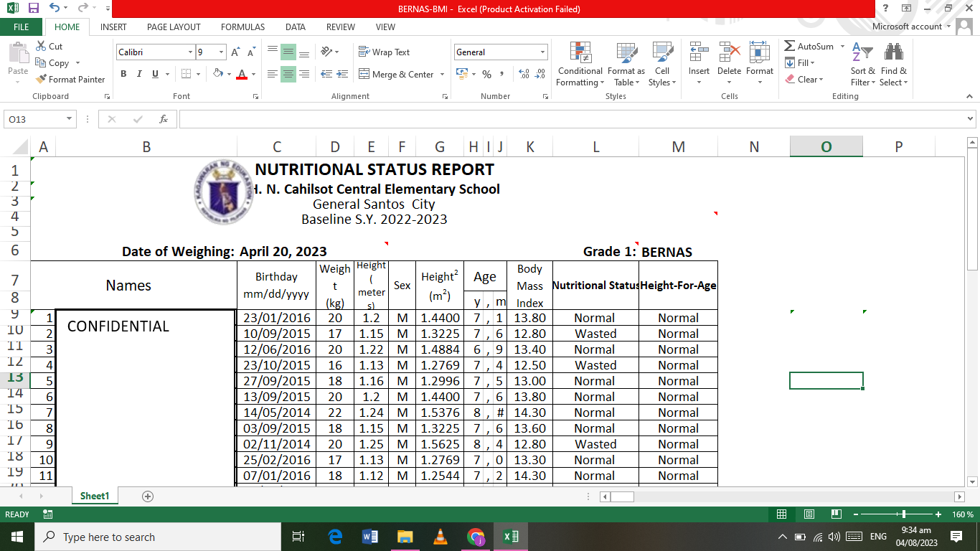The image size is (980, 551).
Task: Toggle Middle Align vertical alignment
Action: tap(288, 52)
